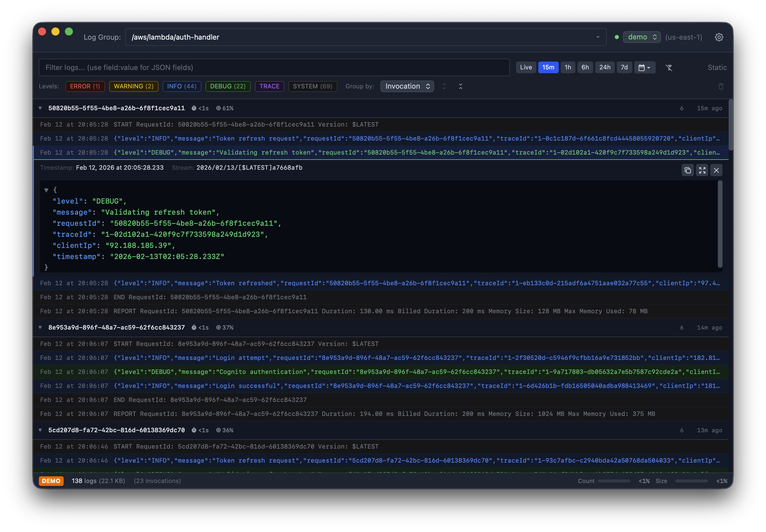Click the Filter logs input field

coord(274,68)
